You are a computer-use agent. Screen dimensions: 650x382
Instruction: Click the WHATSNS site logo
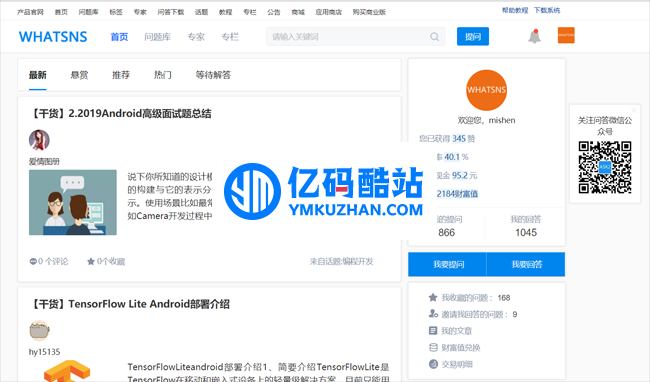coord(53,37)
